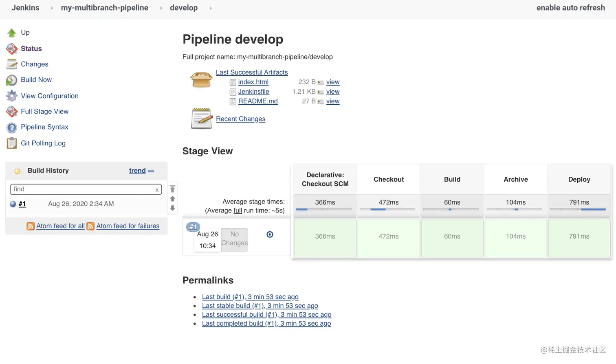Click the page up arrow in build history
The width and height of the screenshot is (616, 364).
pos(172,199)
